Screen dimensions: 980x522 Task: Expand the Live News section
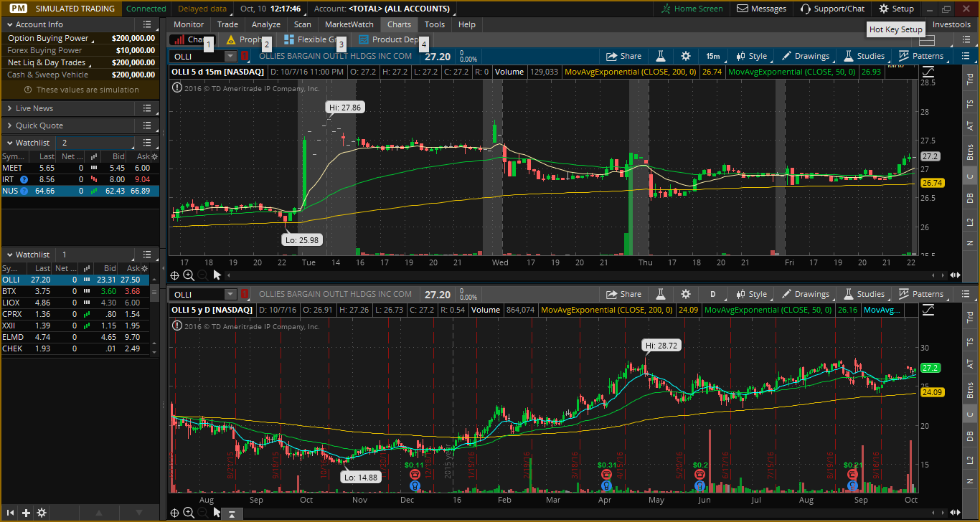click(x=9, y=108)
